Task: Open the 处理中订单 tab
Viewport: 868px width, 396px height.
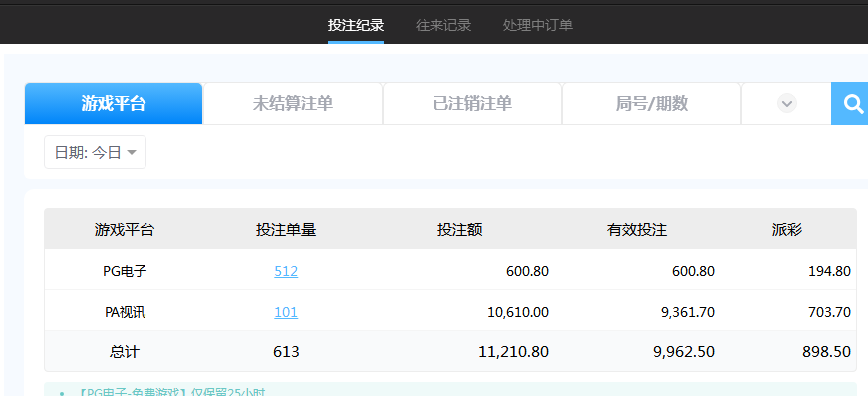Action: pos(537,25)
